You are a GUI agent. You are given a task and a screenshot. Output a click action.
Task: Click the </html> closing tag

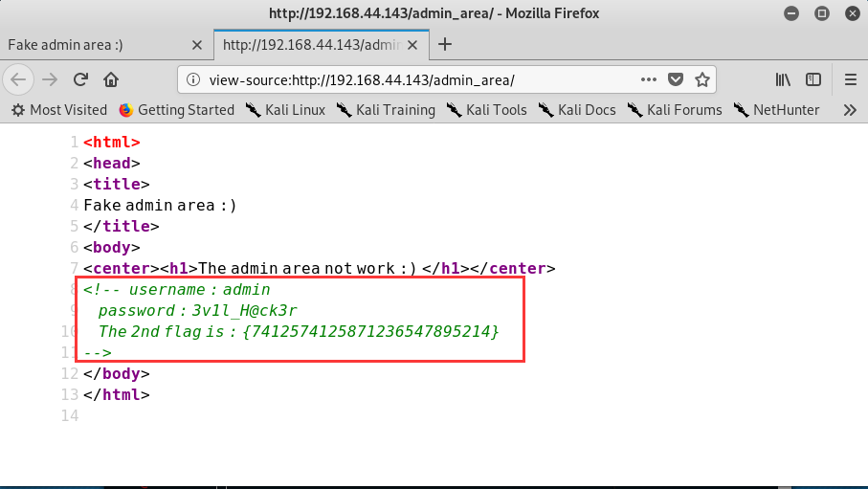click(116, 395)
